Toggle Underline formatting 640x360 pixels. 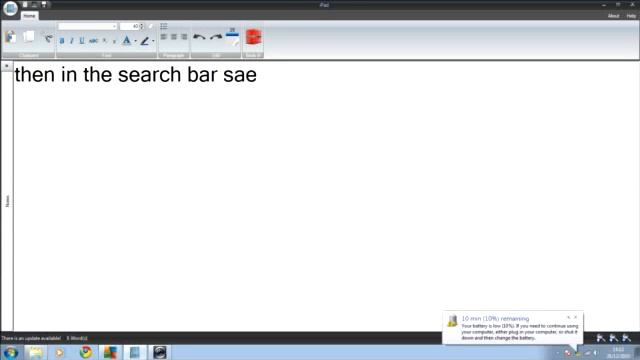[82, 41]
